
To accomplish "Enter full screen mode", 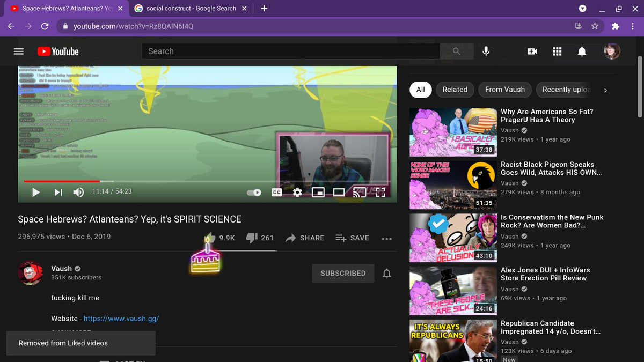I will (x=380, y=192).
